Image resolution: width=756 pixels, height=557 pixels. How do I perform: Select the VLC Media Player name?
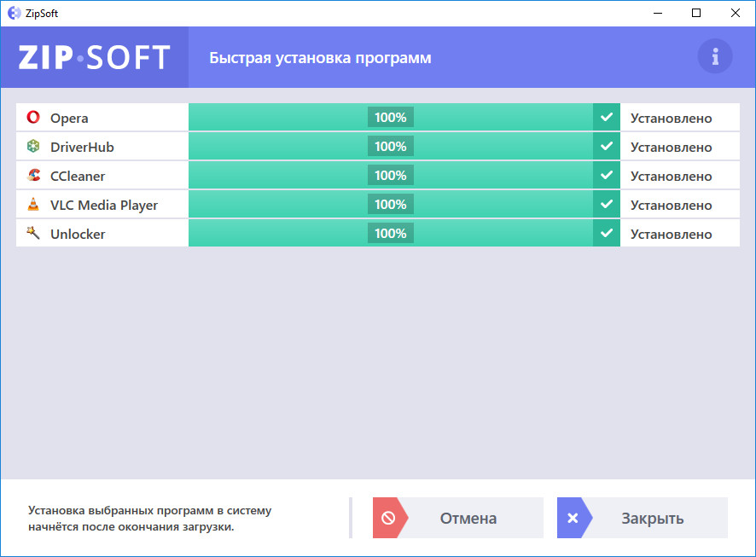click(x=104, y=206)
